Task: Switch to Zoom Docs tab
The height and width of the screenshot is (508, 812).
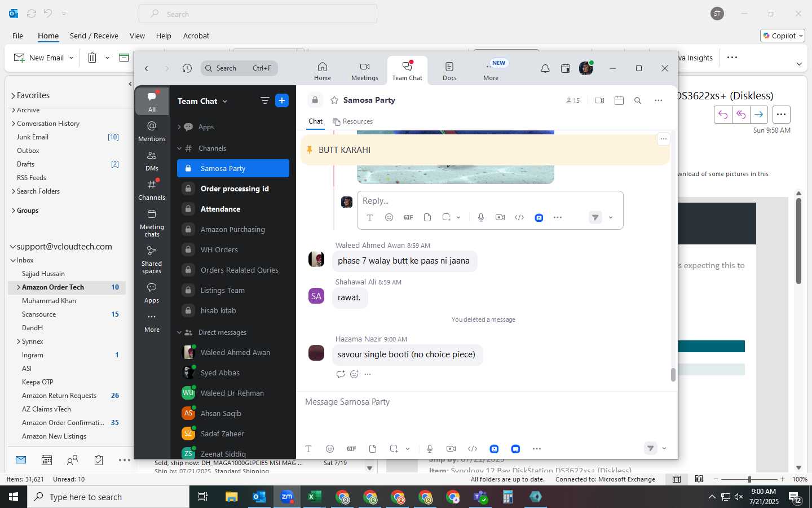Action: click(x=449, y=71)
